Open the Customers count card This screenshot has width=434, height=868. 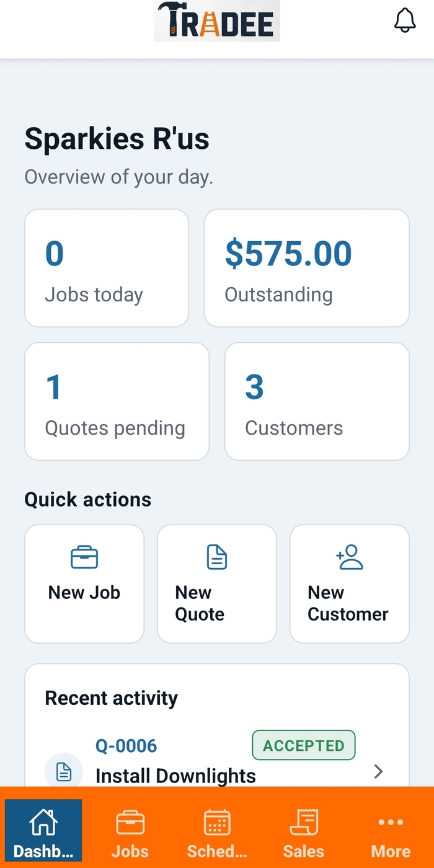tap(317, 401)
